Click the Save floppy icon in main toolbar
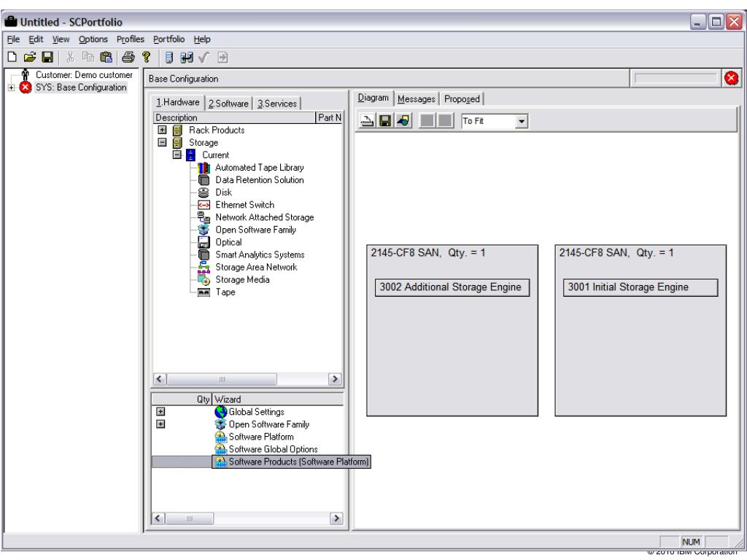747x560 pixels. (47, 58)
